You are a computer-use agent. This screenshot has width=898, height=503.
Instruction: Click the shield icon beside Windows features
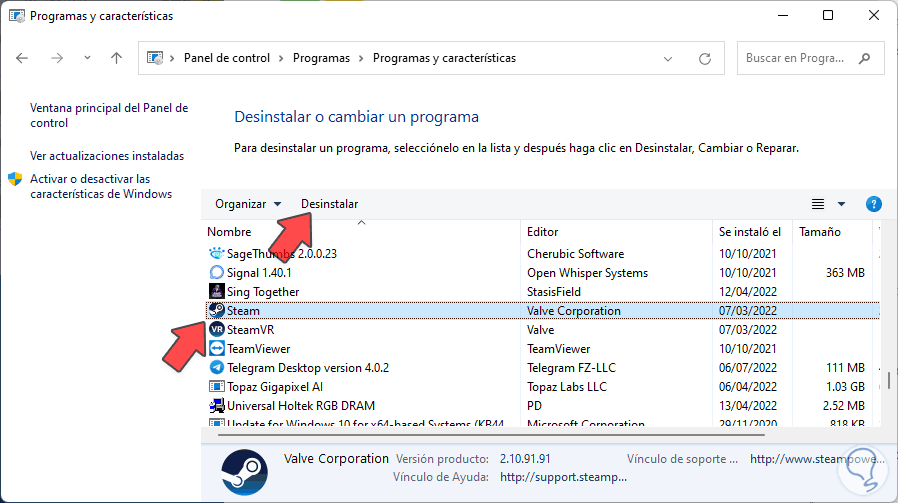pos(15,179)
